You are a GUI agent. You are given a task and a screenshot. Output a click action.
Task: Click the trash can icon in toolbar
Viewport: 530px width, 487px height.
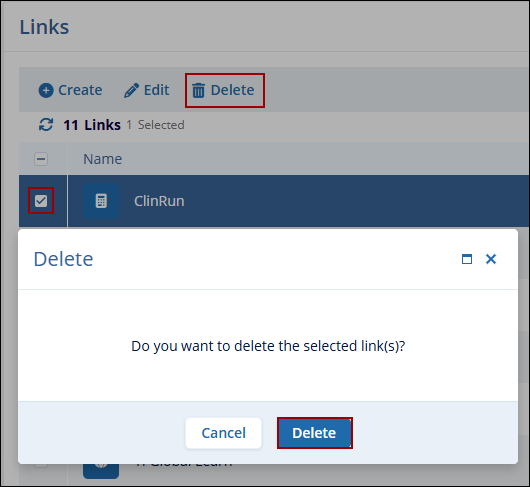[x=198, y=90]
